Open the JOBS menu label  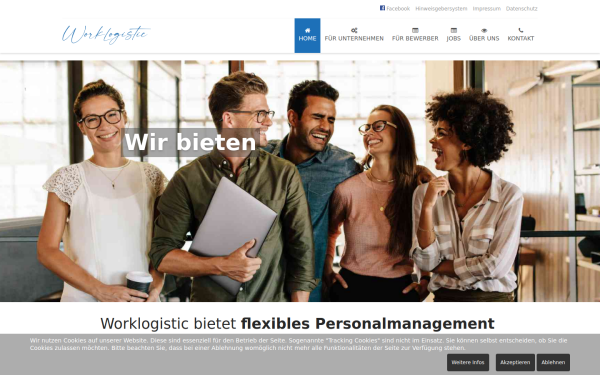(454, 39)
